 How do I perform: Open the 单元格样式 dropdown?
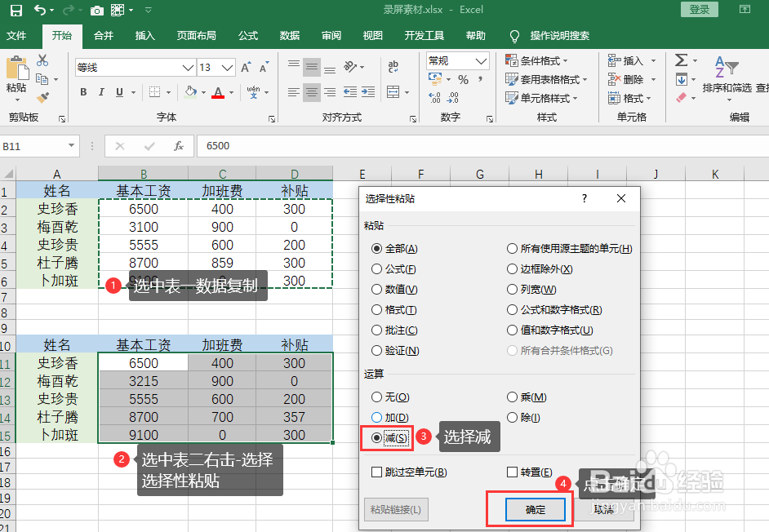click(541, 98)
